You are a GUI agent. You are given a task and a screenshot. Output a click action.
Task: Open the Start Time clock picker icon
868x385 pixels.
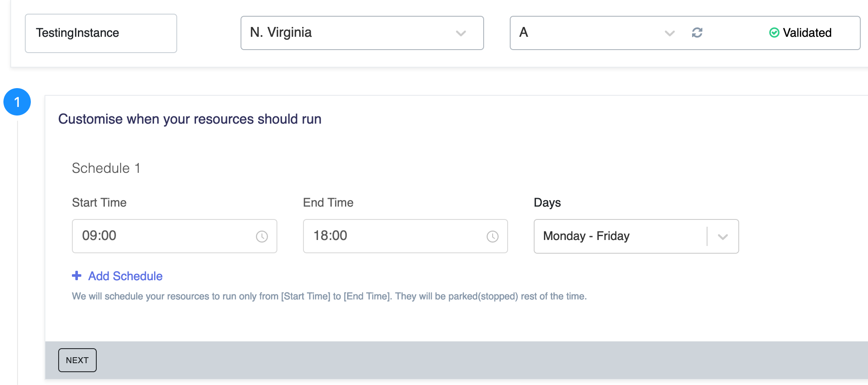[262, 237]
